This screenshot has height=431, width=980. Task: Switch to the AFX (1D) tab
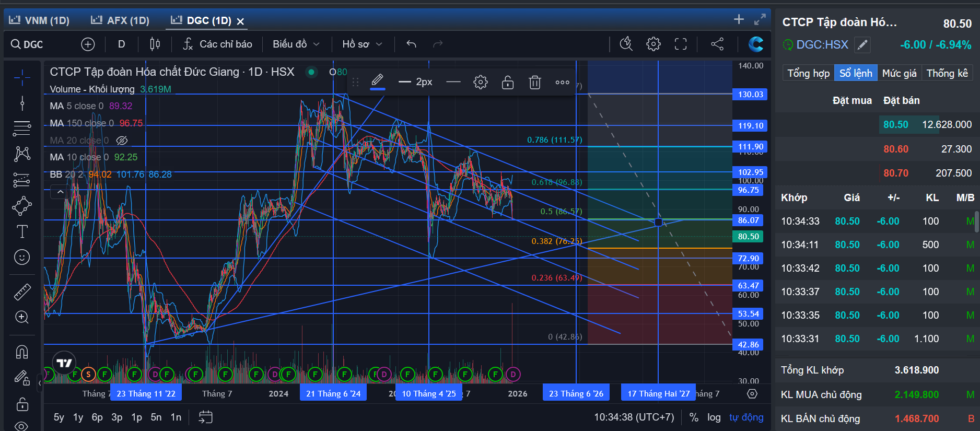(120, 20)
